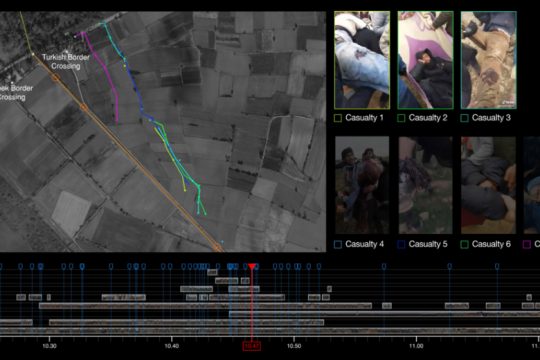Click the Casualty 4 label text
540x360 pixels.
coord(364,244)
